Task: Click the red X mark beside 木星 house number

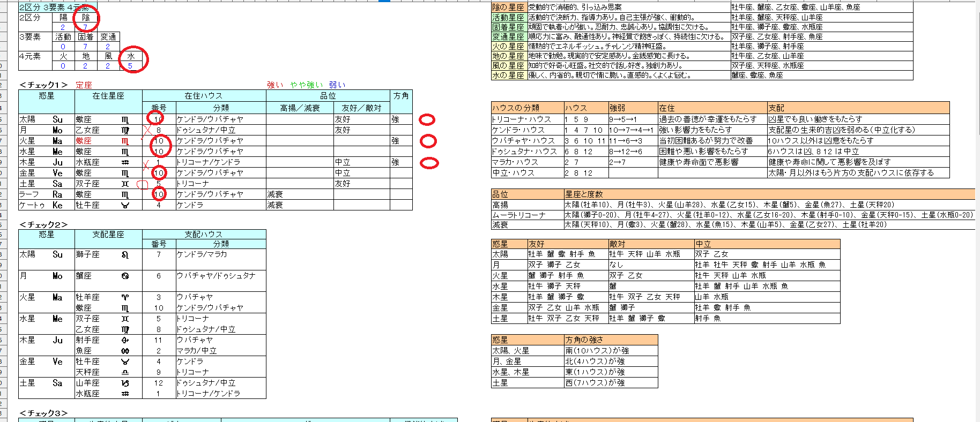Action: [x=146, y=164]
